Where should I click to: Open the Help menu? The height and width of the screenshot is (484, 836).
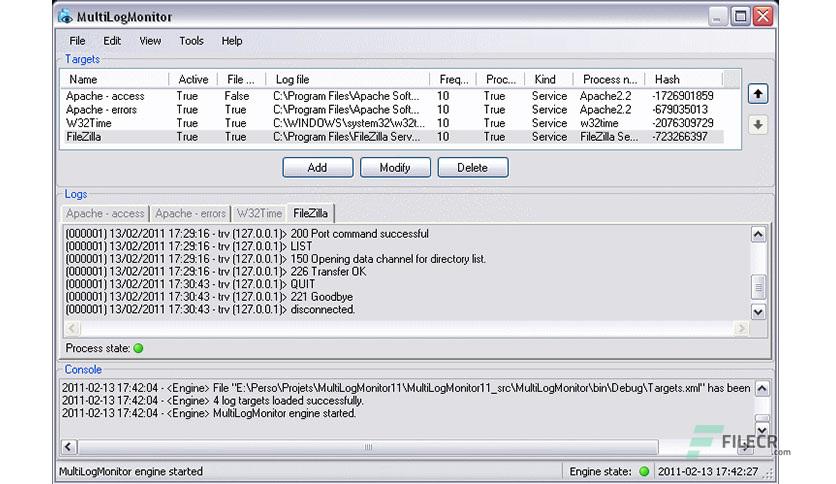pyautogui.click(x=232, y=41)
